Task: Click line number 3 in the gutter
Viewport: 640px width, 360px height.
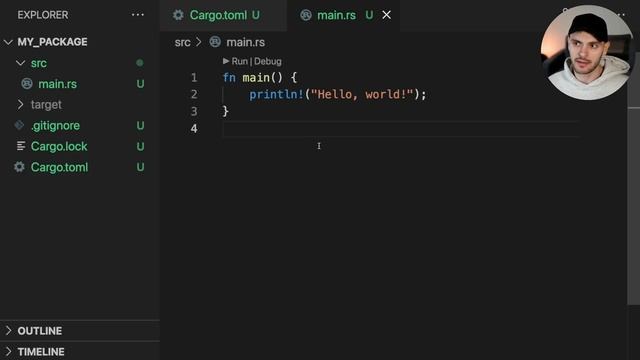Action: click(194, 111)
